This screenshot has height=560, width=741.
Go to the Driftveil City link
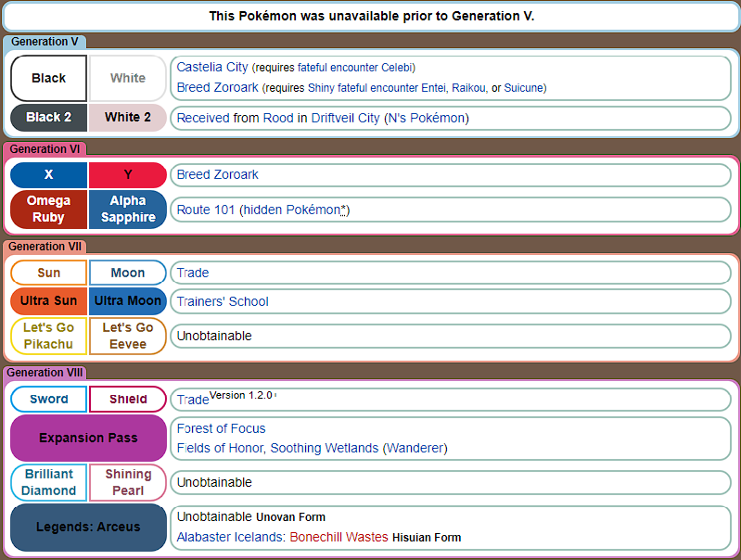tap(345, 118)
